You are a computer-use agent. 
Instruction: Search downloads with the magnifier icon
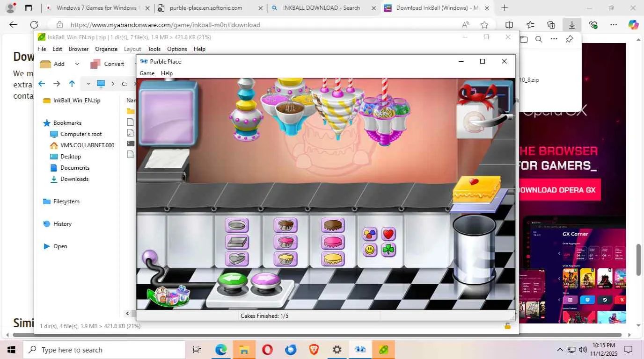click(539, 39)
